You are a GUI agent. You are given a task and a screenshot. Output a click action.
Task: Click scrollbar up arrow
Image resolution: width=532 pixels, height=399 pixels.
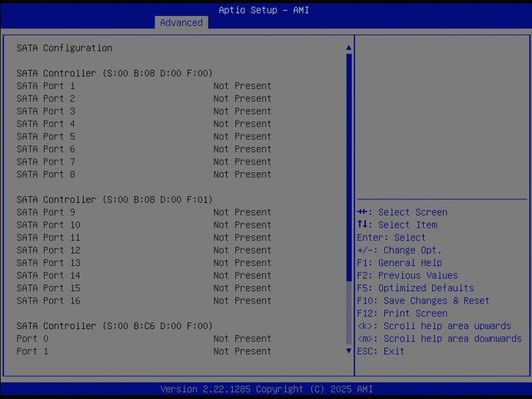click(348, 48)
